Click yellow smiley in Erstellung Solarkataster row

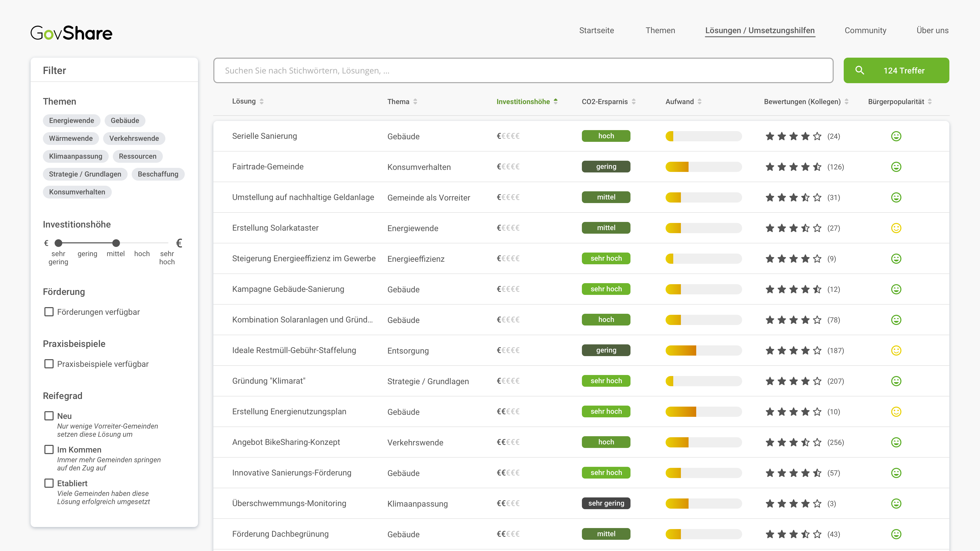[896, 228]
